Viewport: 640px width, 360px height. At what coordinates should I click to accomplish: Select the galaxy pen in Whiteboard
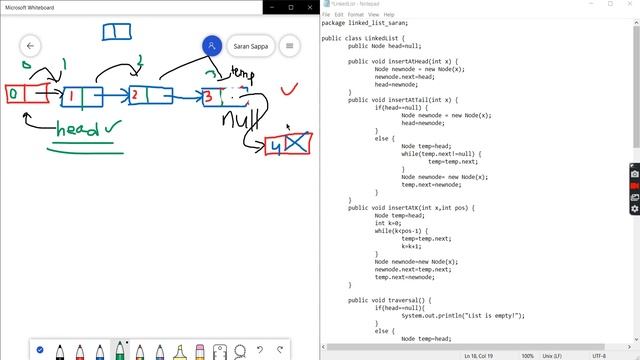[160, 352]
